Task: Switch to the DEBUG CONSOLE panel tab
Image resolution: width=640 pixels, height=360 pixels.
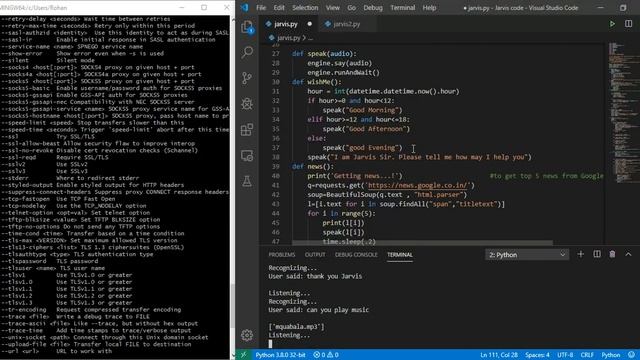Action: click(x=356, y=255)
